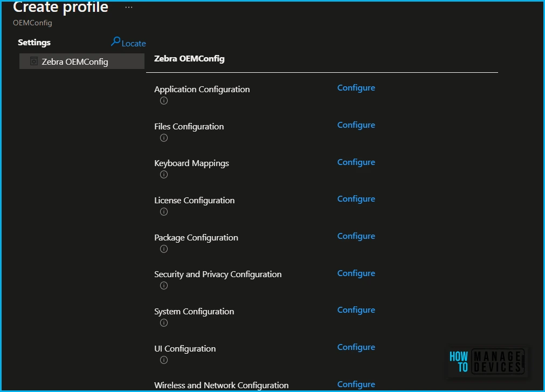
Task: Click the Zebra OEMConfig panel heading
Action: [189, 59]
